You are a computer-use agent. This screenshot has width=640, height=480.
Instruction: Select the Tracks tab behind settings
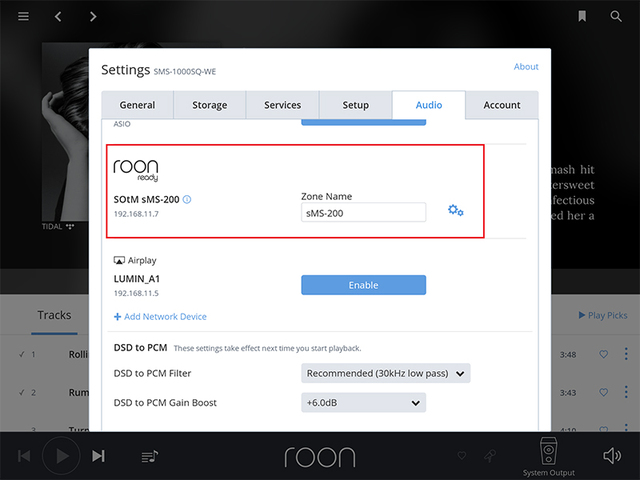coord(54,315)
